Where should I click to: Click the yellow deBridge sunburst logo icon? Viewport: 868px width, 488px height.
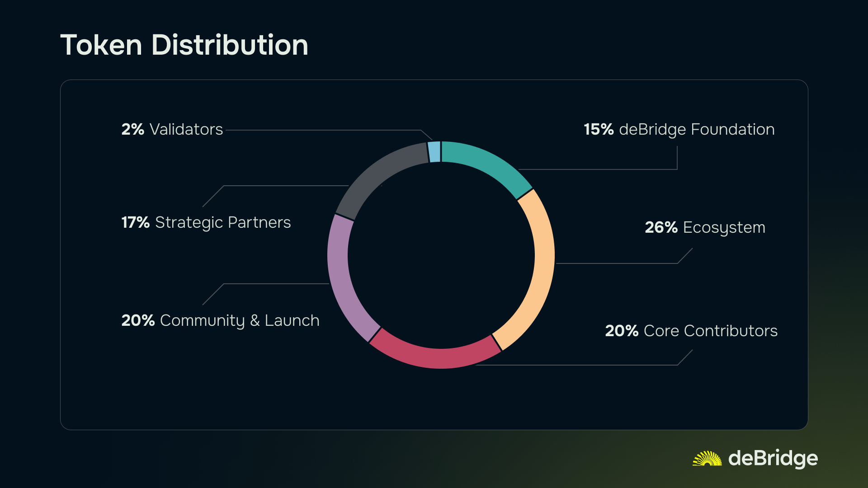coord(707,459)
